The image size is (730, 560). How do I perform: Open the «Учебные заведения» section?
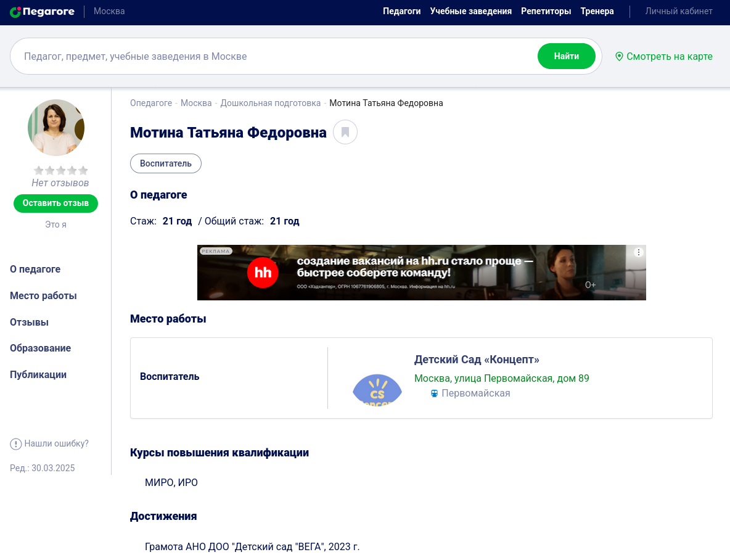pyautogui.click(x=471, y=11)
